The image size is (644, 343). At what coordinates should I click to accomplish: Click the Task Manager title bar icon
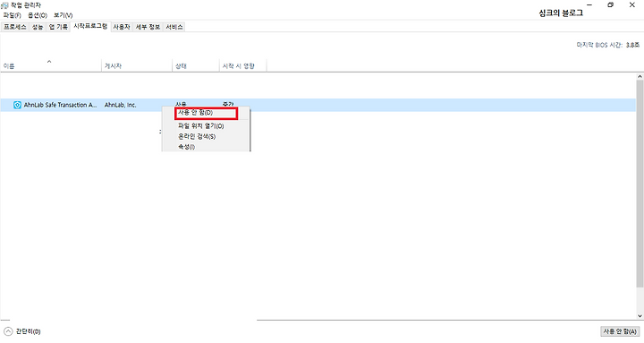(5, 5)
